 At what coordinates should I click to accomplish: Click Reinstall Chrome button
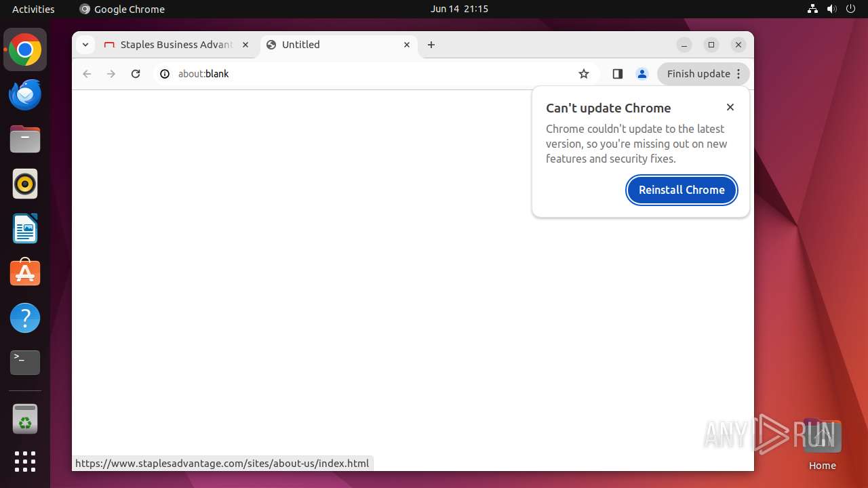click(x=682, y=190)
